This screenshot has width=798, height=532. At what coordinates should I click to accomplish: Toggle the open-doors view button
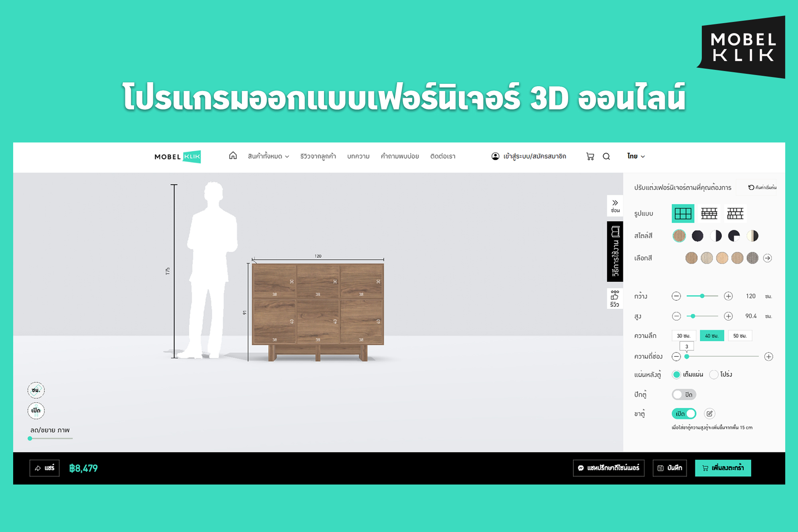(36, 410)
